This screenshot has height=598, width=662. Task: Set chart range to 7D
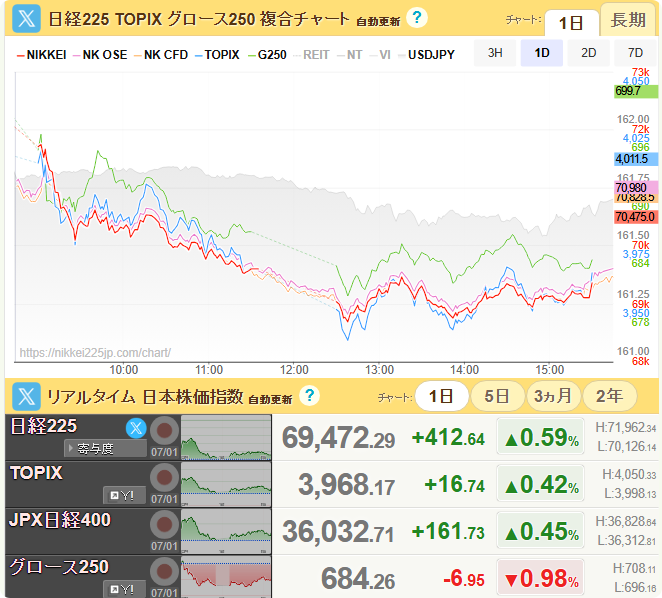point(635,53)
